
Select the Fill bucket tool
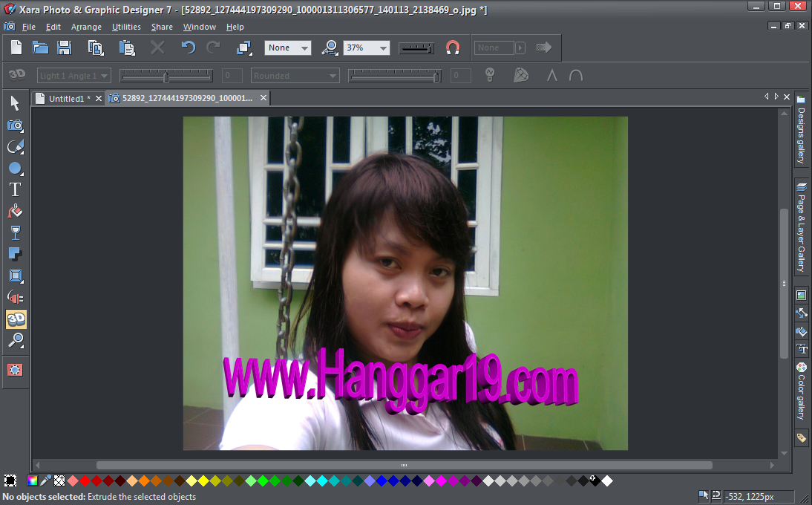15,212
